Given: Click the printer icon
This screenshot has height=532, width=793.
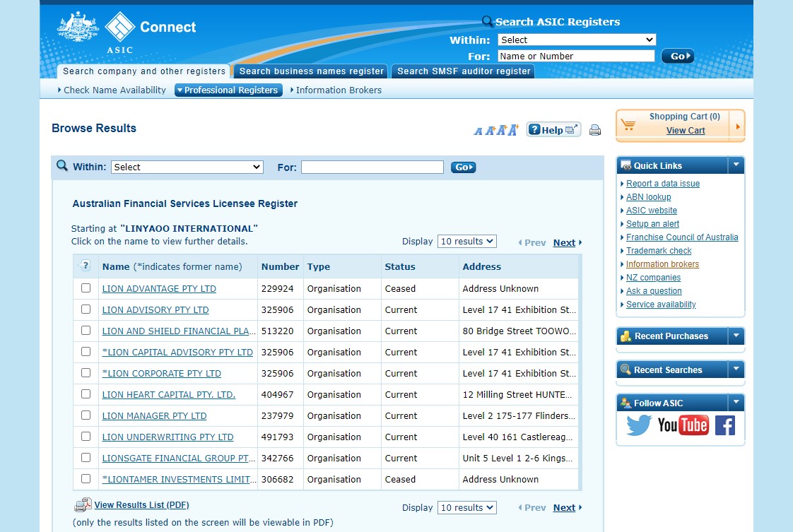Looking at the screenshot, I should (x=595, y=130).
